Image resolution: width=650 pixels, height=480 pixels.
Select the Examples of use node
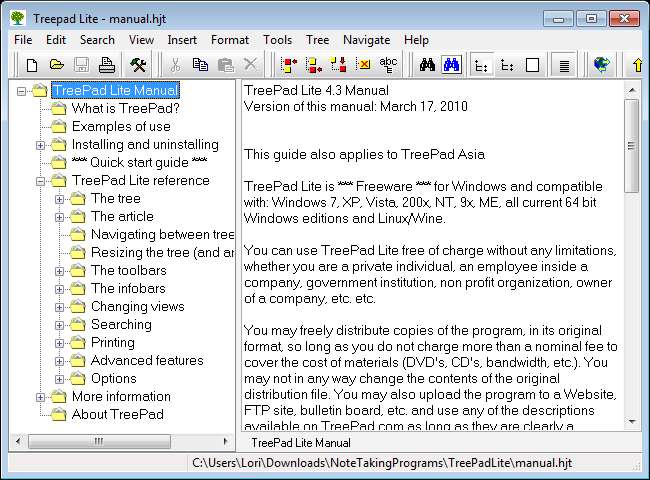coord(121,126)
